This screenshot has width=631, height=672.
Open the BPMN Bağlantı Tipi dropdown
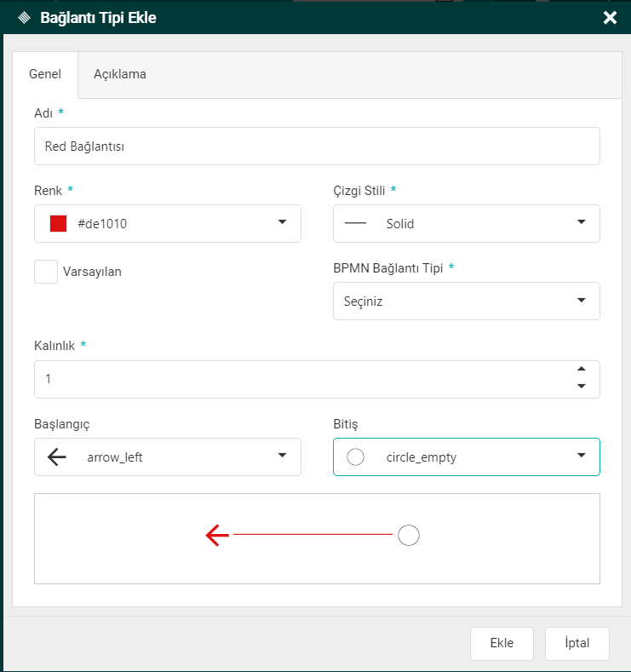[x=581, y=301]
